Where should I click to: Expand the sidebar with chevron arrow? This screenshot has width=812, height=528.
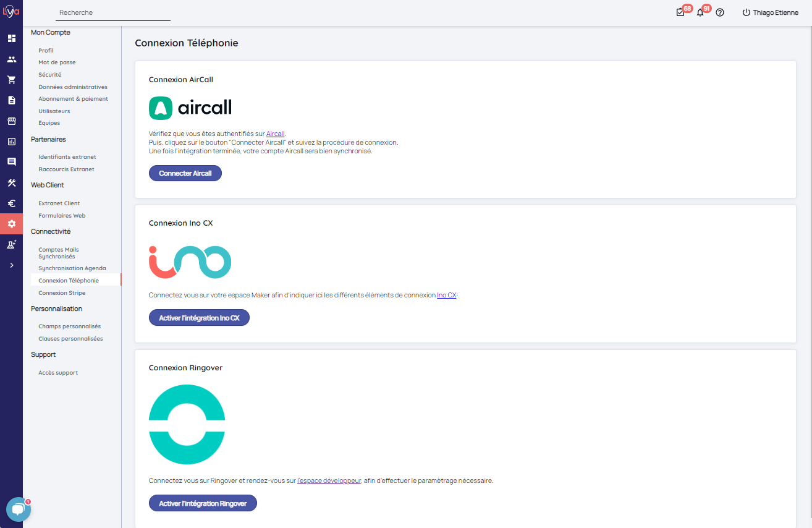tap(11, 265)
